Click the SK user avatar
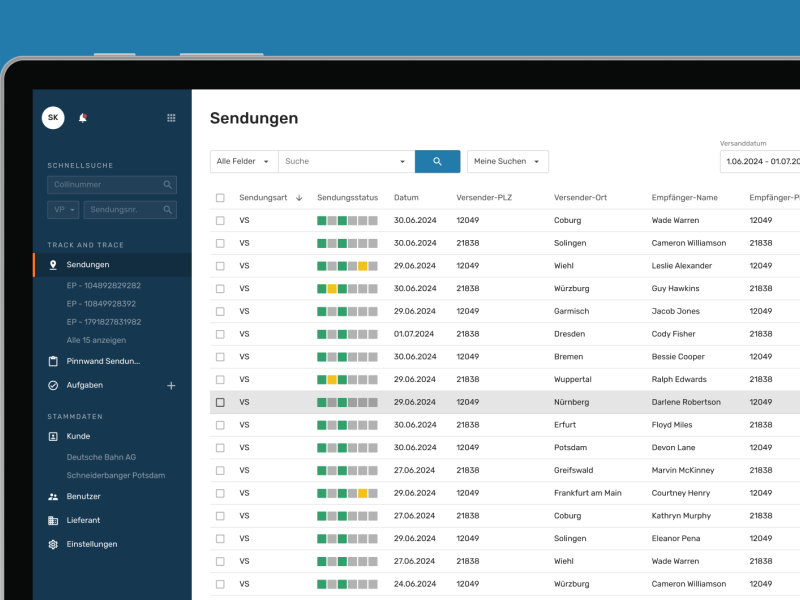 point(53,118)
